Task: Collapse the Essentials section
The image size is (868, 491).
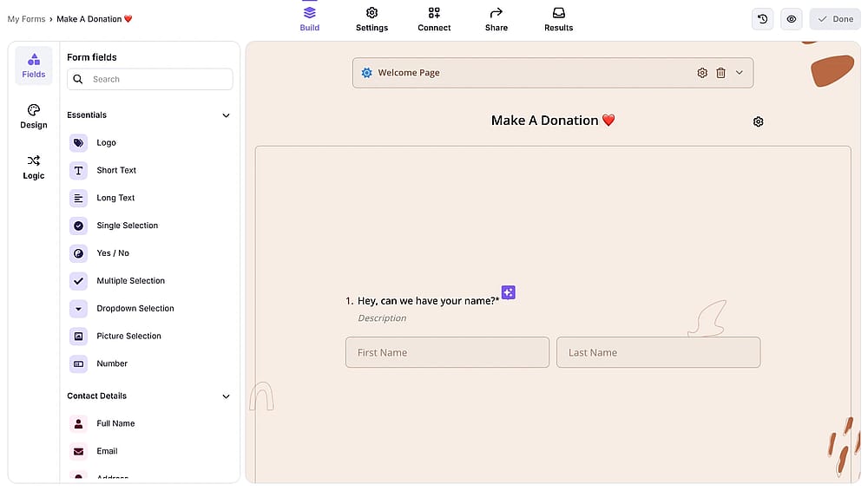Action: (x=226, y=115)
